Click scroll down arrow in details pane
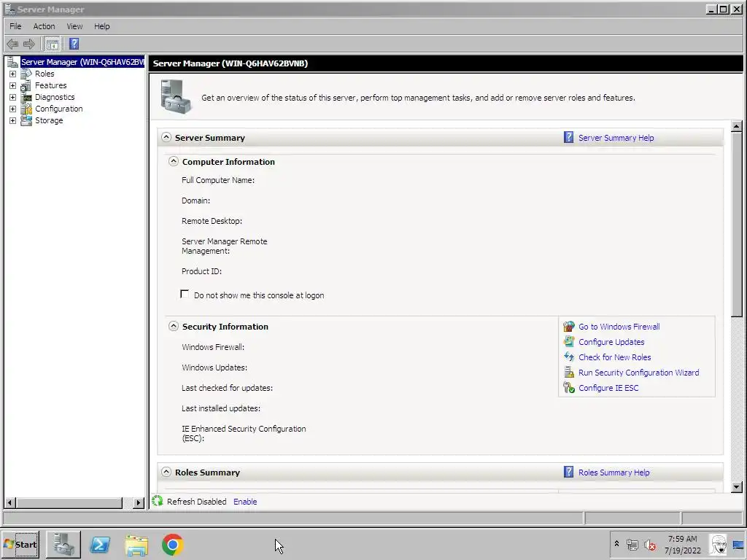This screenshot has height=560, width=747. pos(737,486)
